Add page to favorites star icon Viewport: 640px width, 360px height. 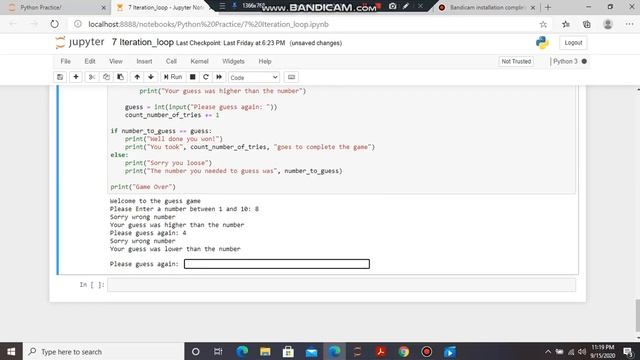click(543, 24)
